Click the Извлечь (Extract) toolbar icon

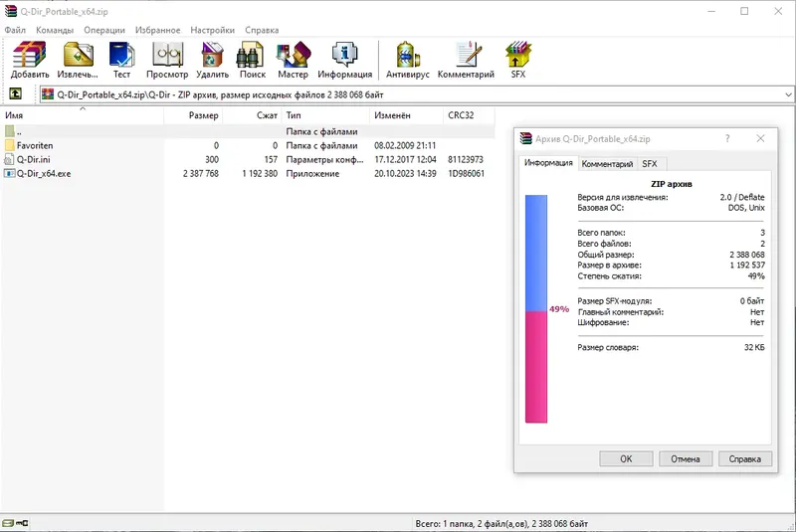78,60
